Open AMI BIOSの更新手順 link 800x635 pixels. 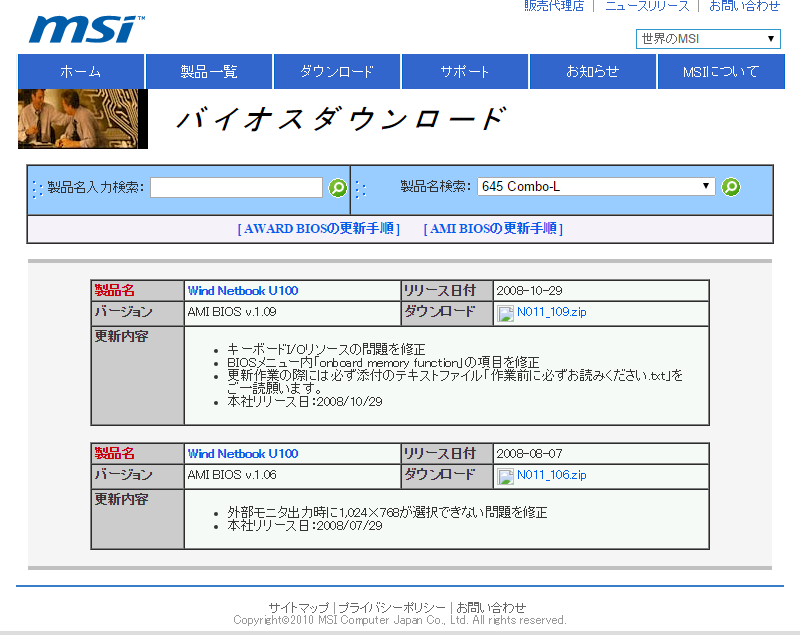click(x=493, y=228)
